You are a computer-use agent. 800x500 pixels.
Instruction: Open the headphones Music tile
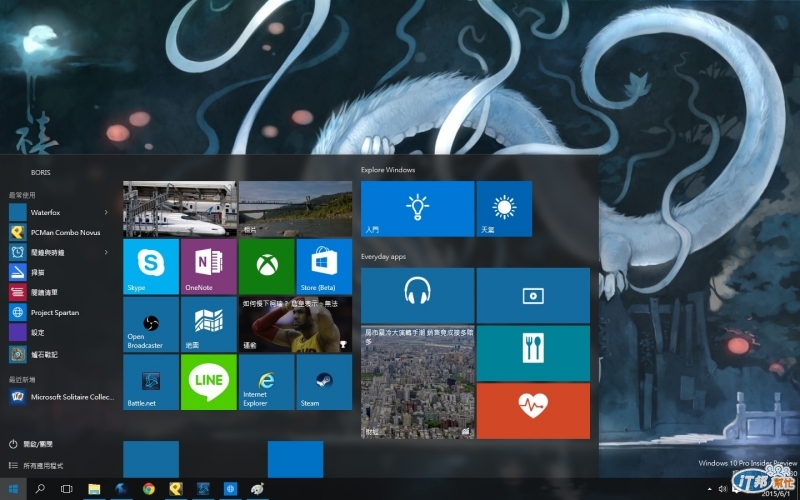417,295
